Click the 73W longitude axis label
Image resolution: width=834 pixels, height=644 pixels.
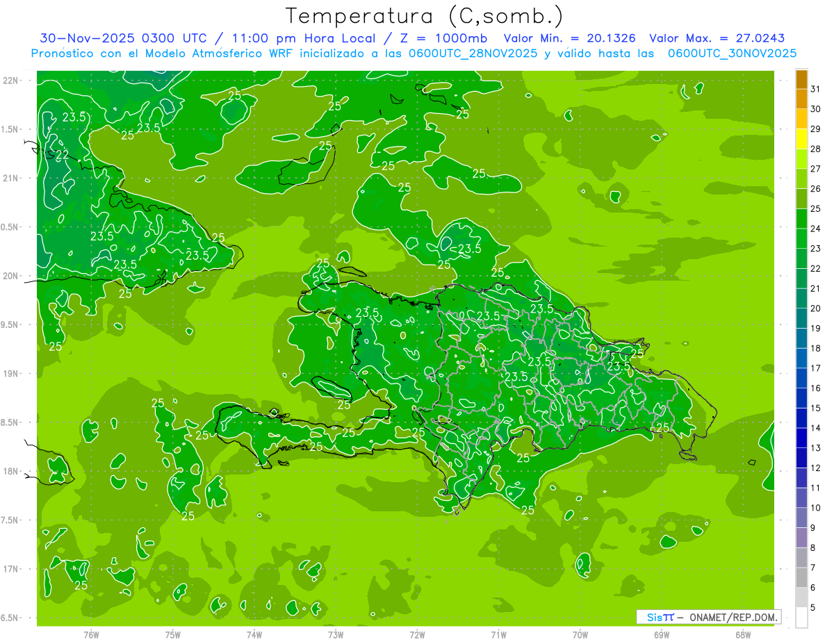(x=336, y=635)
